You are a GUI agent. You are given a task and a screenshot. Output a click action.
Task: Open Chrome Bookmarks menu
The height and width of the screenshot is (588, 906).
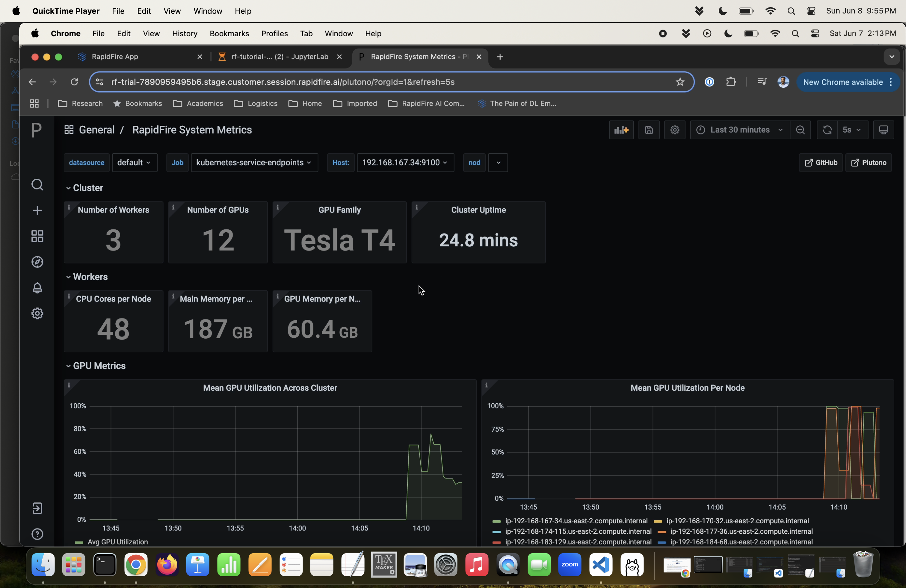pyautogui.click(x=229, y=34)
